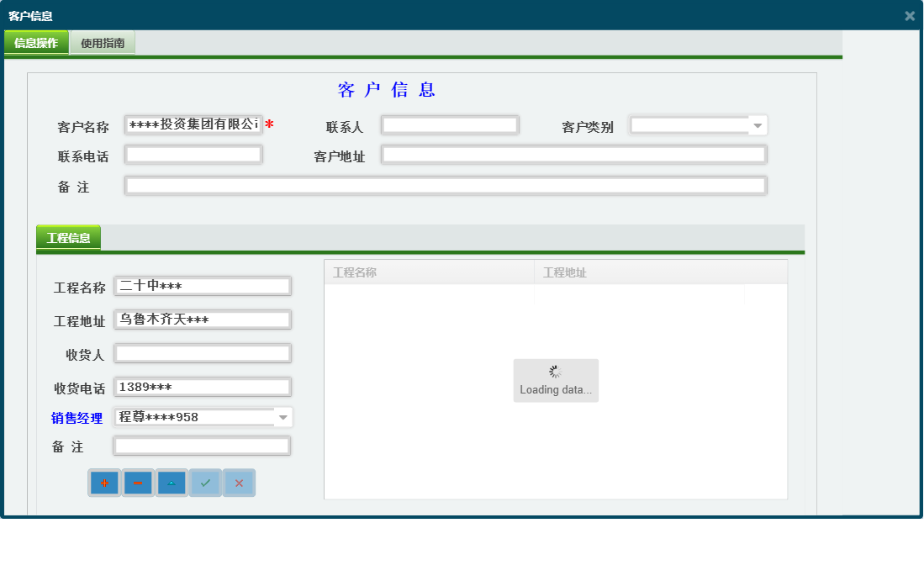Expand the sales manager list showing 程尊****958
Image resolution: width=924 pixels, height=581 pixels.
[283, 417]
